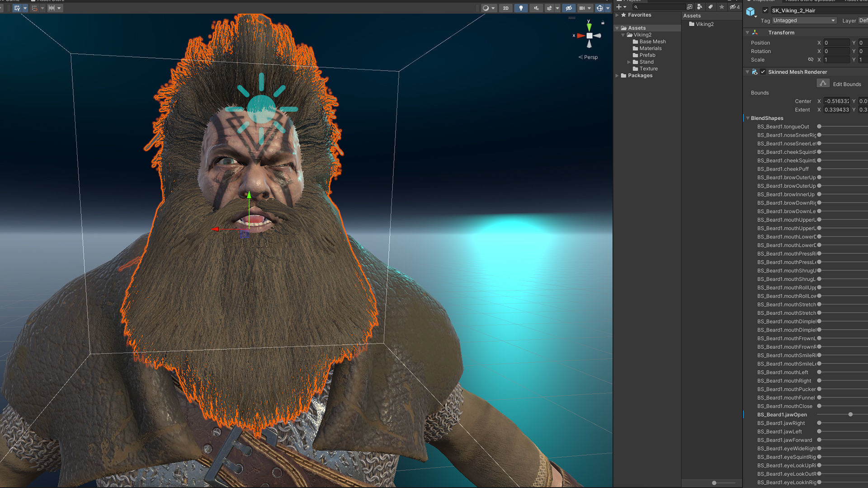Select the Prefab folder
This screenshot has width=868, height=488.
(644, 55)
